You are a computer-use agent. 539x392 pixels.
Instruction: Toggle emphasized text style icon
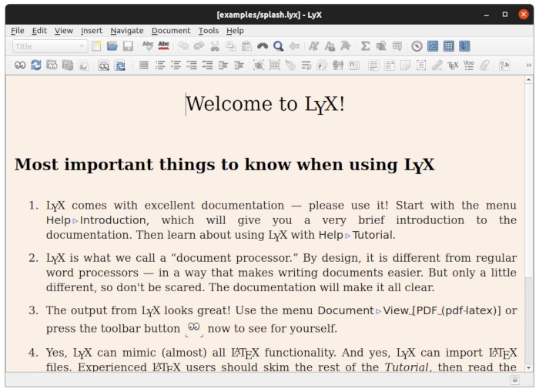[x=313, y=46]
